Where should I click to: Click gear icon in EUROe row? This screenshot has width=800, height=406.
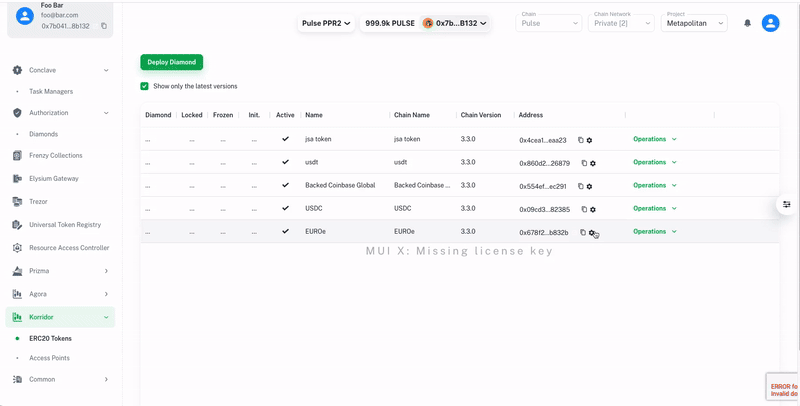tap(592, 233)
